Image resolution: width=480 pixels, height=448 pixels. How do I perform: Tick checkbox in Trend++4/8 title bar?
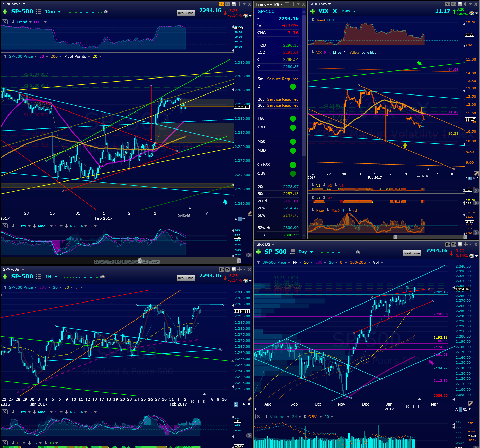[287, 4]
